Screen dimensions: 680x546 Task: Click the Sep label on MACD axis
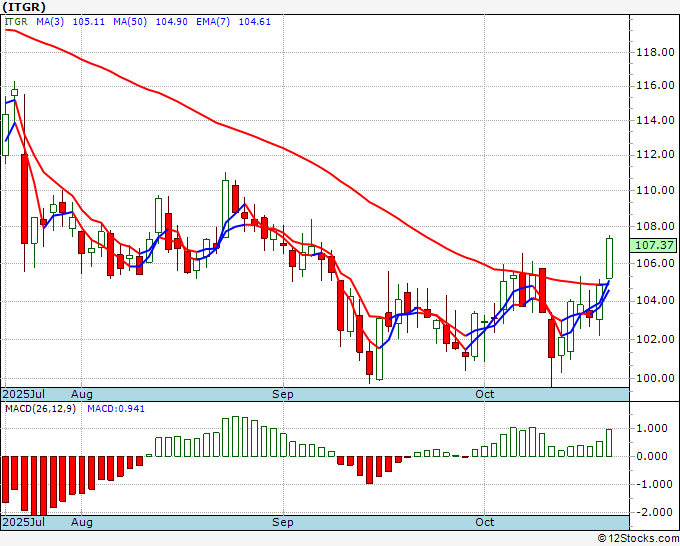(x=283, y=522)
